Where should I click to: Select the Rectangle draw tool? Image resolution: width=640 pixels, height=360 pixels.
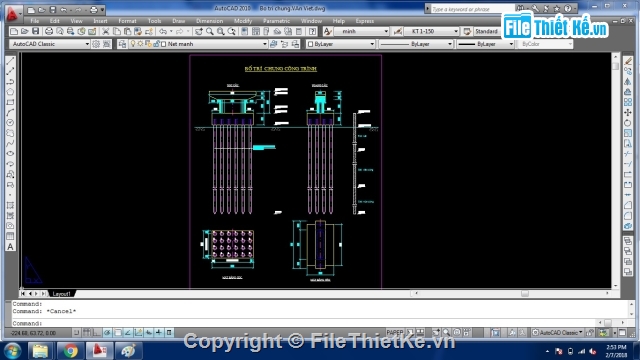pos(11,102)
